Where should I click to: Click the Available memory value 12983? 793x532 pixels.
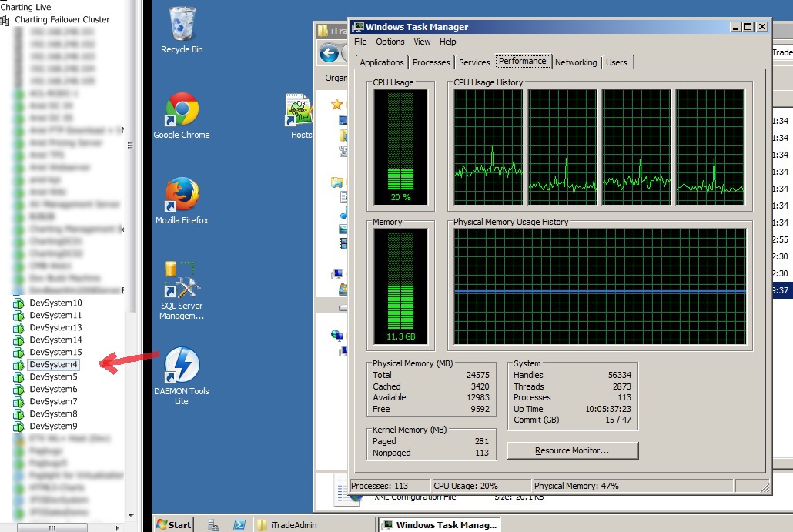point(477,397)
